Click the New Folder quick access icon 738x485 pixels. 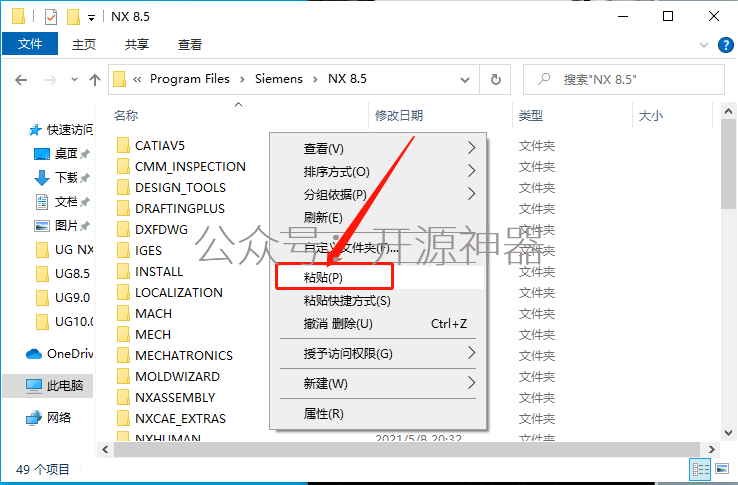[73, 17]
